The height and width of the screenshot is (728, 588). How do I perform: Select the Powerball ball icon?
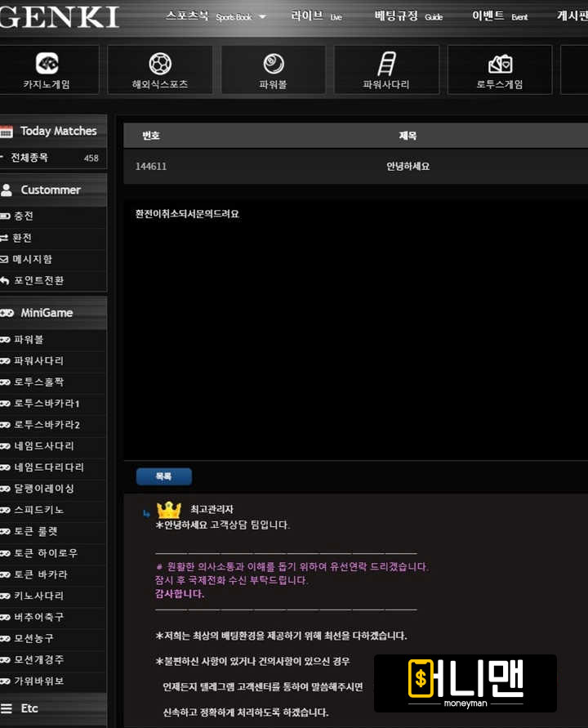click(x=274, y=64)
